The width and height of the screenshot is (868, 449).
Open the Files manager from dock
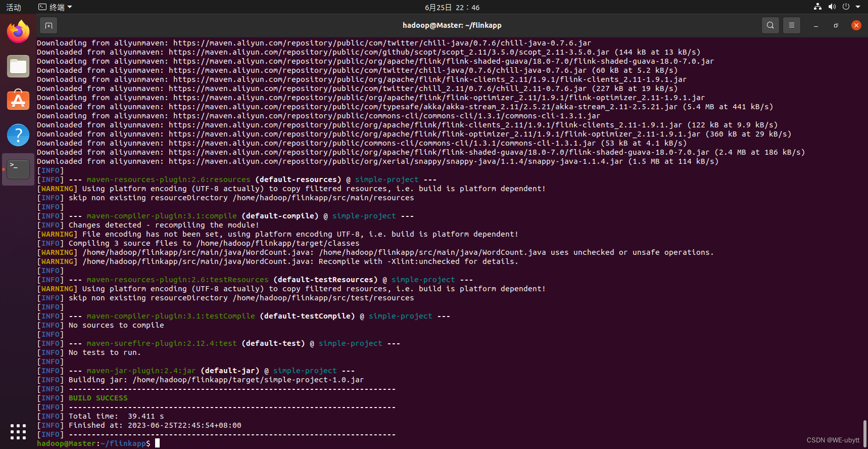18,66
